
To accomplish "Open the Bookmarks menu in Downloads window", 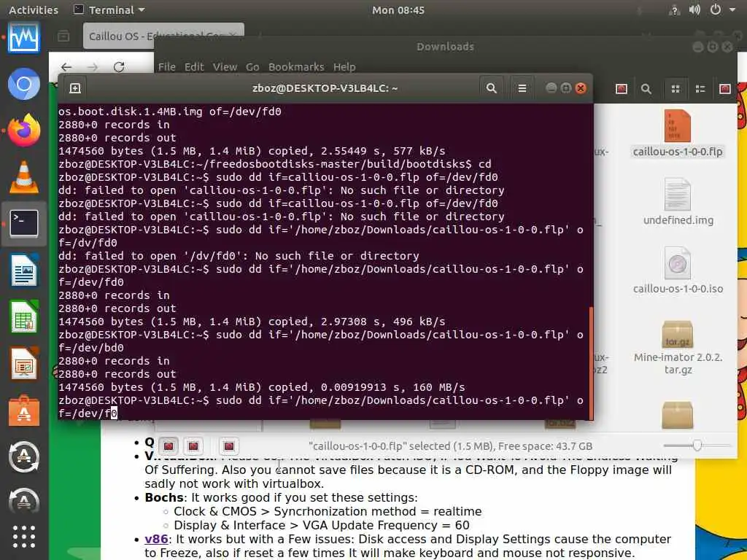I will (296, 66).
